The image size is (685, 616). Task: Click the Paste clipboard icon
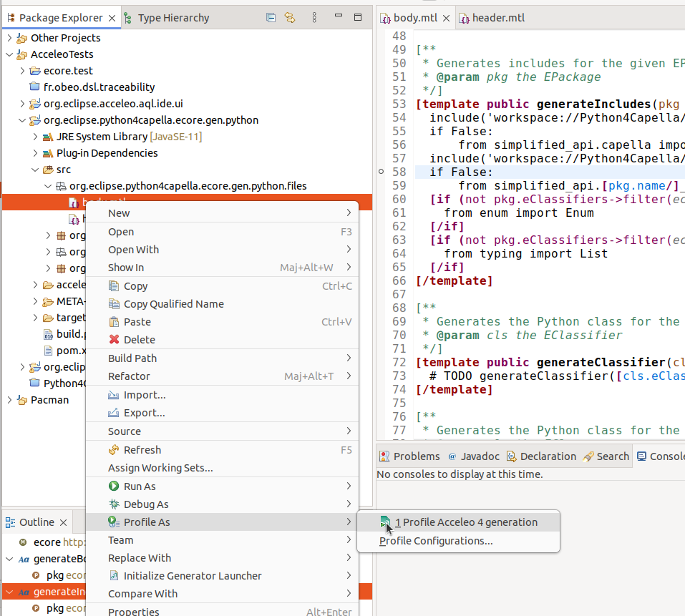[x=114, y=322]
